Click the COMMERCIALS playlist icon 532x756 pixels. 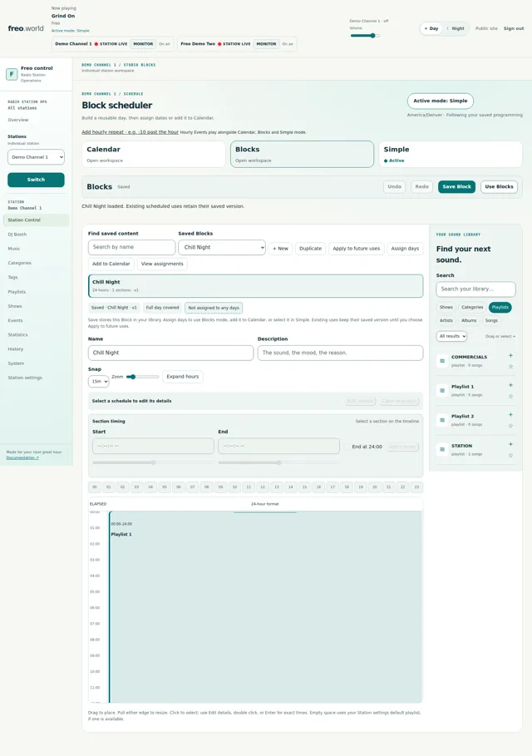tap(442, 361)
